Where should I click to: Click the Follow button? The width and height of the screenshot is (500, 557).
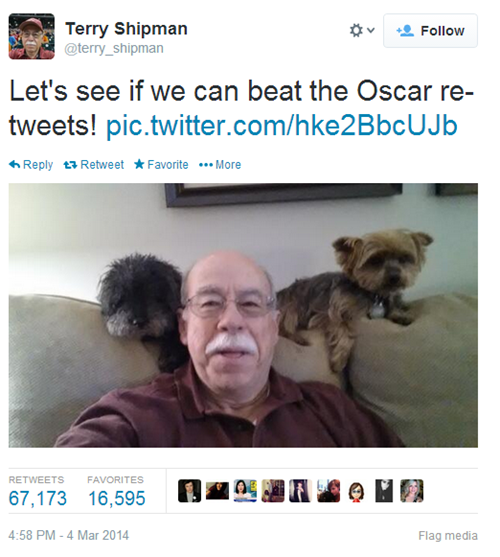coord(430,31)
